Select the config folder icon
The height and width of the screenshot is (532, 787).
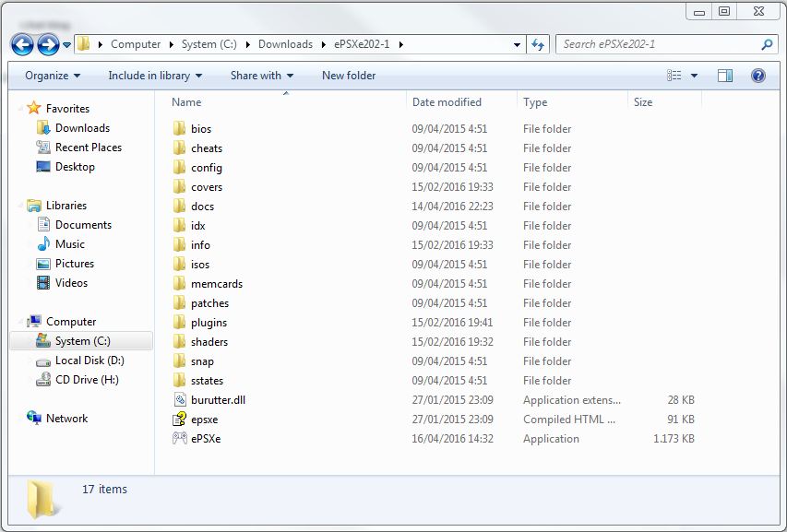click(179, 168)
